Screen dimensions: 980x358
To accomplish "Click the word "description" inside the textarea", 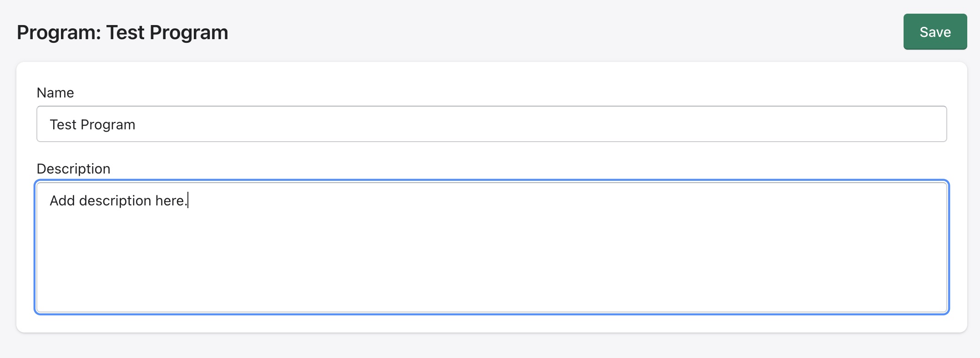I will (x=115, y=201).
